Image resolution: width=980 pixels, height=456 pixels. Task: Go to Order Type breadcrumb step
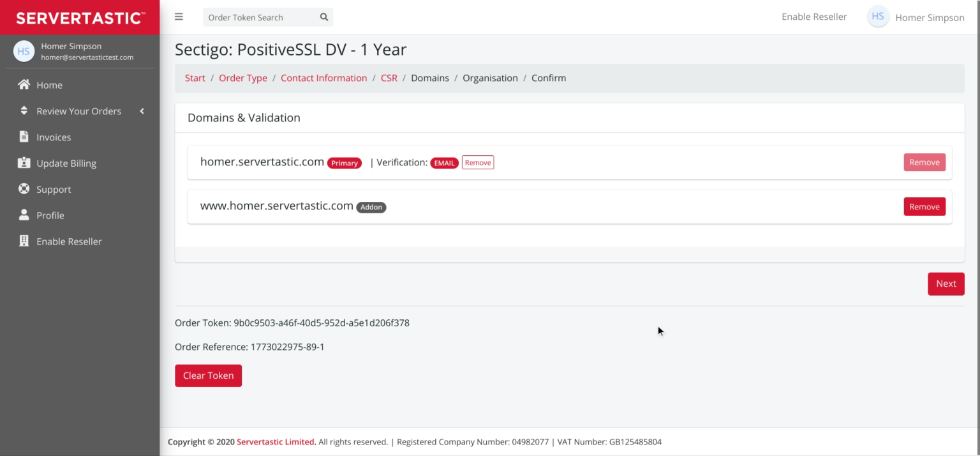pos(243,78)
